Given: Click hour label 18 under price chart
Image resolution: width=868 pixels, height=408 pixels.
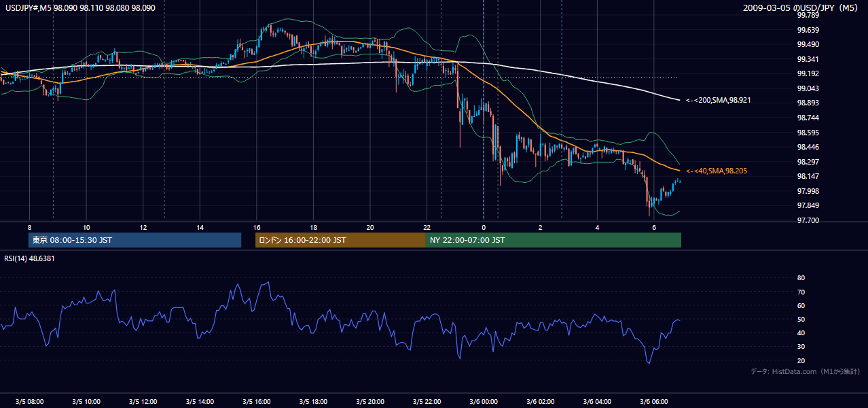Looking at the screenshot, I should (313, 227).
